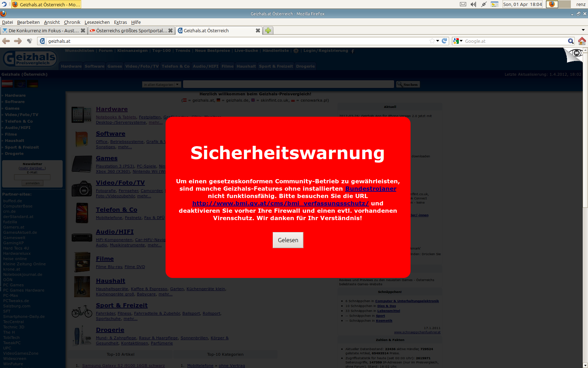Go forward with the Forward arrow
This screenshot has height=368, width=588.
(18, 41)
